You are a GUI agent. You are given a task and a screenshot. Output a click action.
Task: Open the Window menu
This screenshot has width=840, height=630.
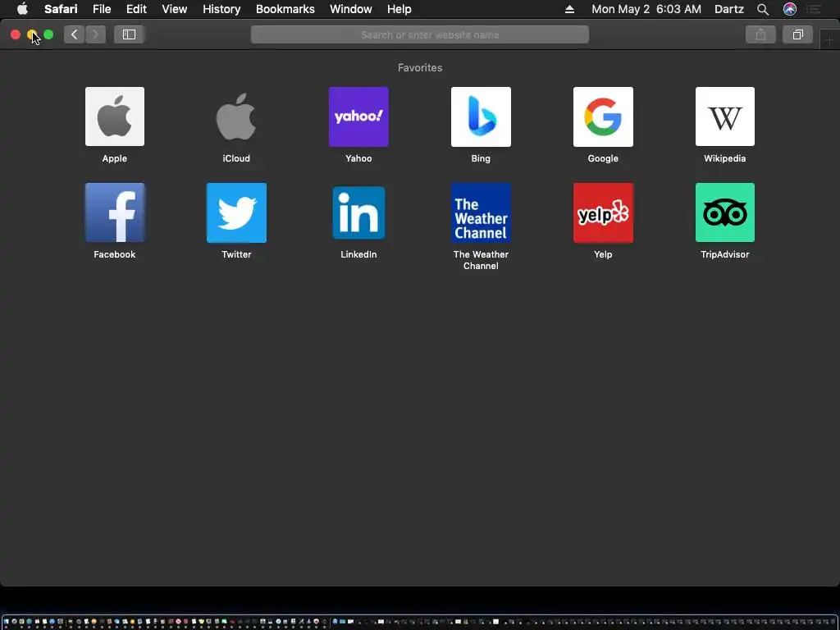point(351,9)
